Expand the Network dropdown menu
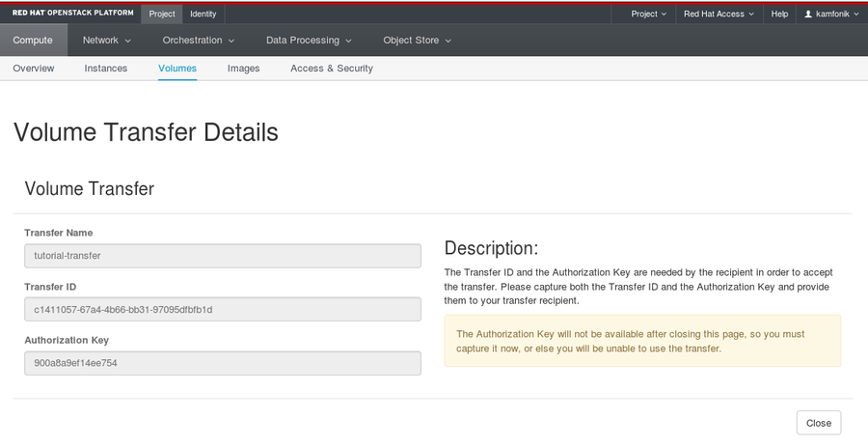868x447 pixels. click(107, 40)
